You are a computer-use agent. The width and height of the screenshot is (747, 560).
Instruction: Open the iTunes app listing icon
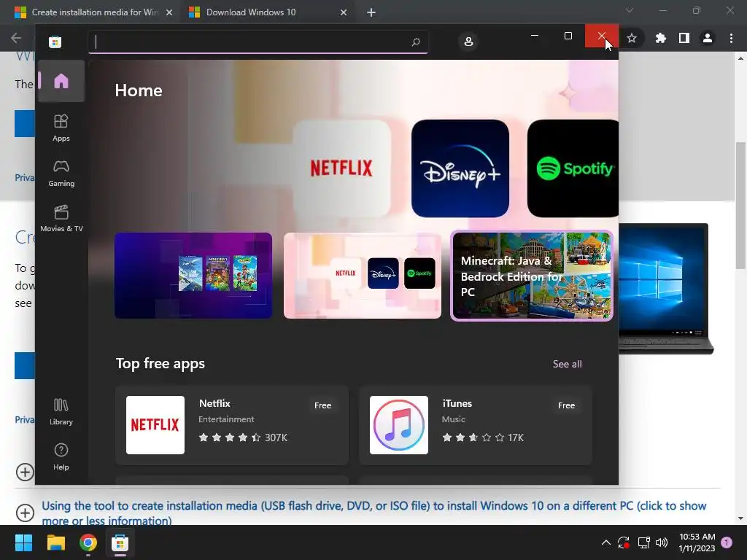[x=399, y=425]
